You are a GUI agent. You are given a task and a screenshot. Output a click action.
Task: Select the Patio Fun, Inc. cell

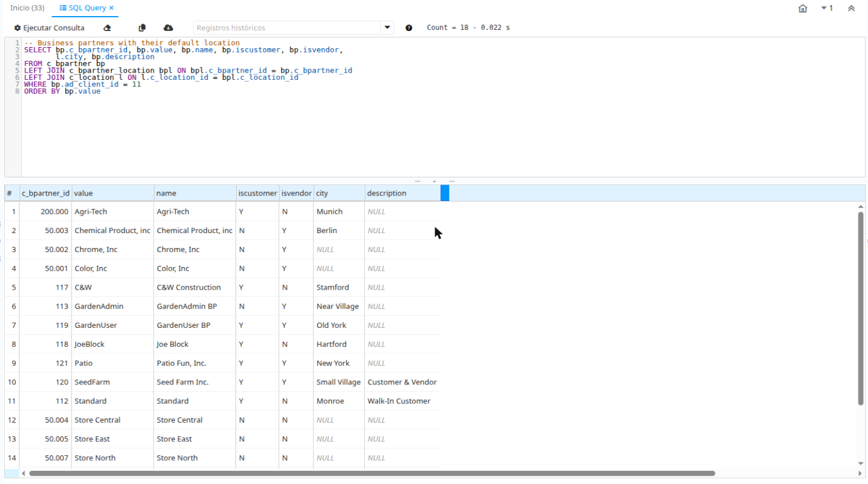click(x=196, y=363)
